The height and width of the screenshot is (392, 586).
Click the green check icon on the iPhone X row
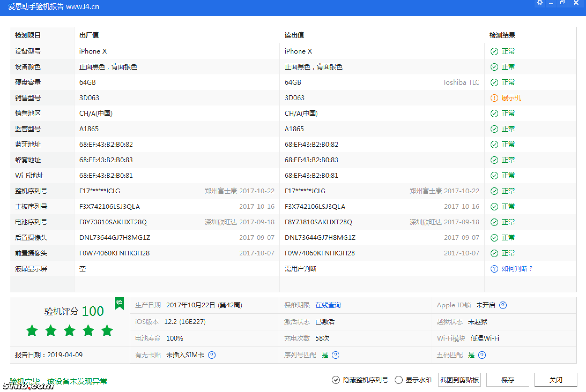495,51
